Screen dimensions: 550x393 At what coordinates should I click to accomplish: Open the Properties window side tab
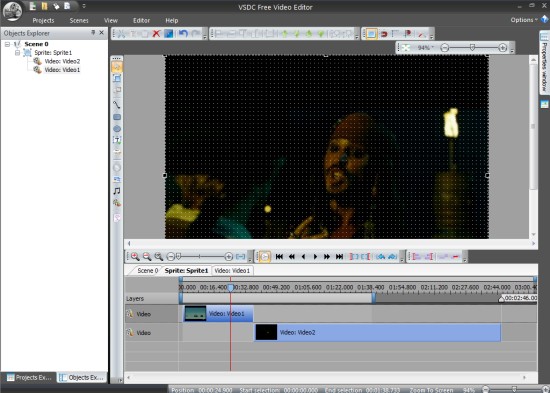(544, 62)
